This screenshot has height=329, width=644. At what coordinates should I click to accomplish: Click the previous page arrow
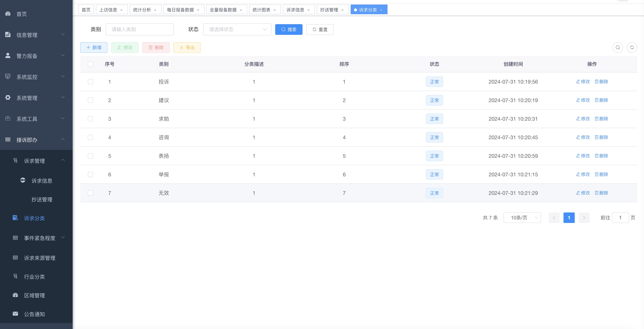(x=554, y=218)
